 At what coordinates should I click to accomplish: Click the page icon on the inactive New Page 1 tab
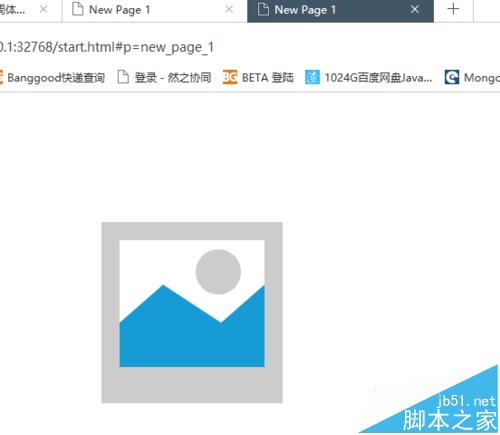[78, 9]
